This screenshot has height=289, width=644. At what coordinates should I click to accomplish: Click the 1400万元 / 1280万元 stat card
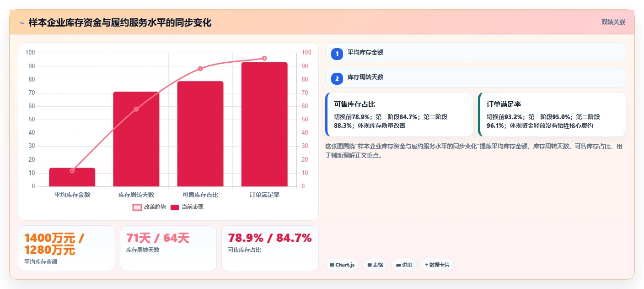tap(66, 248)
